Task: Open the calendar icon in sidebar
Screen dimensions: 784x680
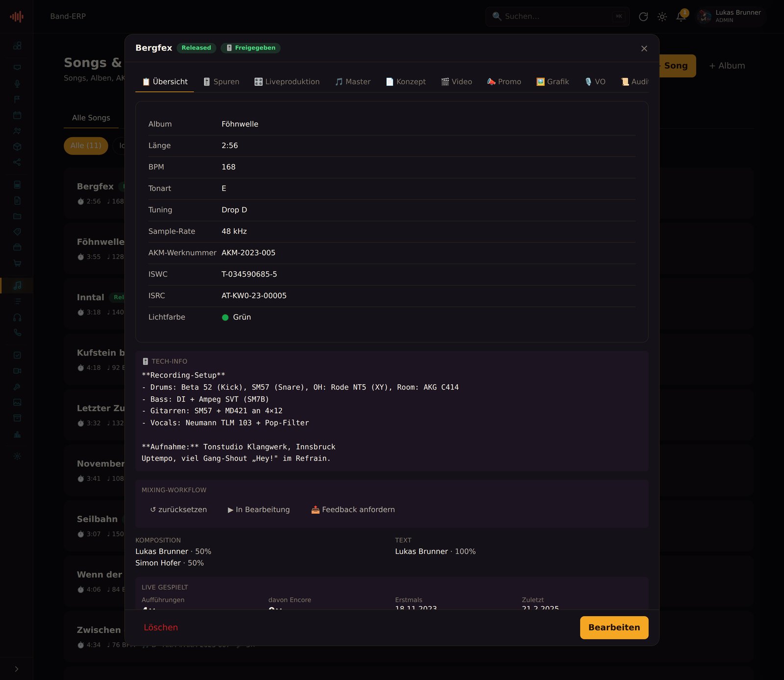Action: pyautogui.click(x=17, y=115)
